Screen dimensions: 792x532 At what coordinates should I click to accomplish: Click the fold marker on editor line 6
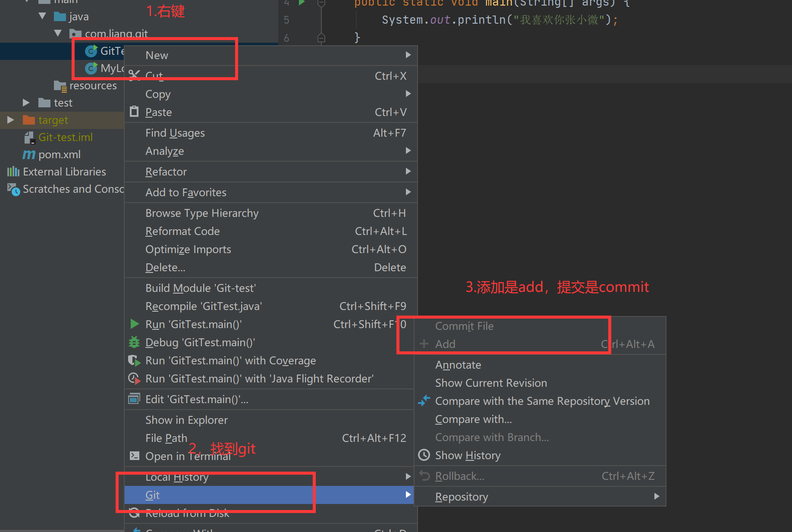[321, 38]
